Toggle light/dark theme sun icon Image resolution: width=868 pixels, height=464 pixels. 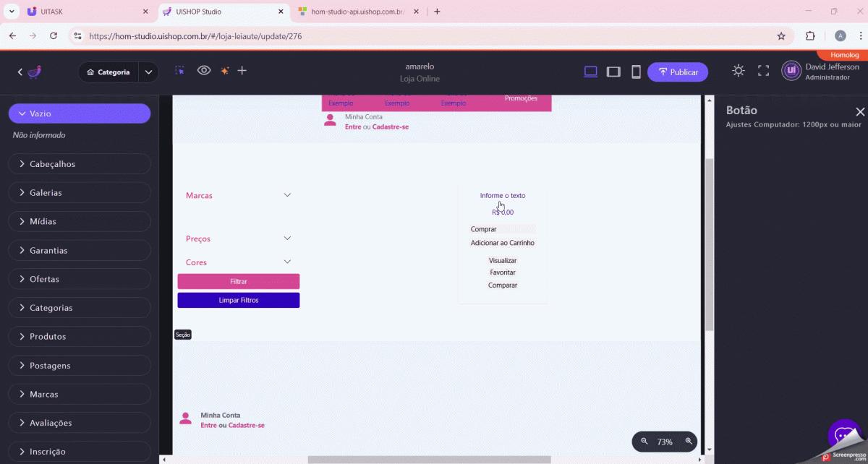[738, 71]
